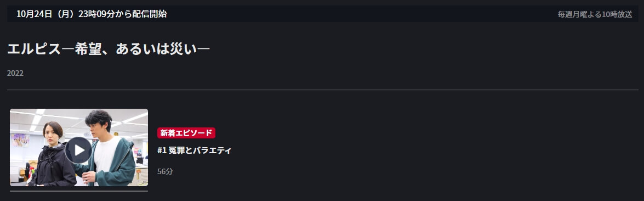Viewport: 644px width, 201px height.
Task: Click the playback progress bar under the thumbnail
Action: point(79,191)
